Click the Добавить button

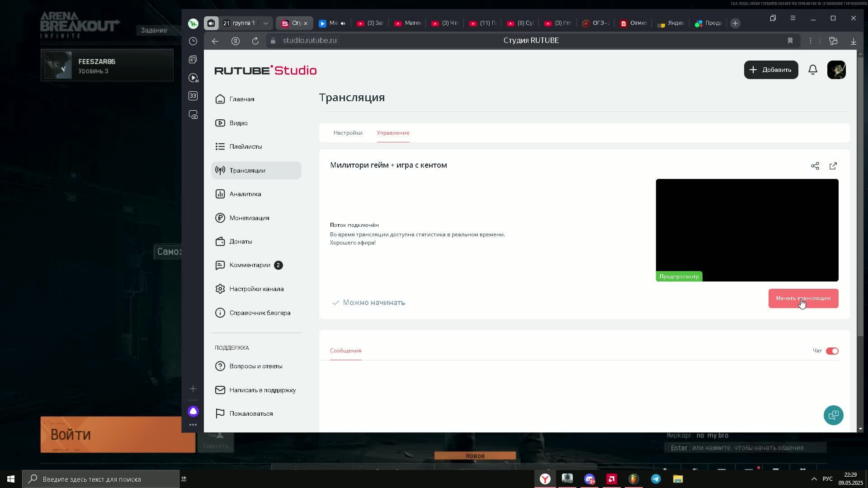(x=771, y=70)
